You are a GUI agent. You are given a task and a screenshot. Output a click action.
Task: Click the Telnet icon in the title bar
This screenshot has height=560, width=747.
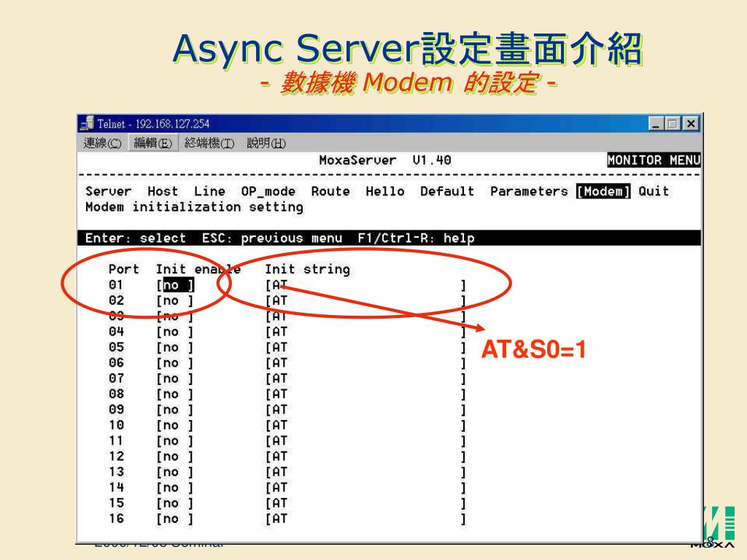tap(87, 123)
